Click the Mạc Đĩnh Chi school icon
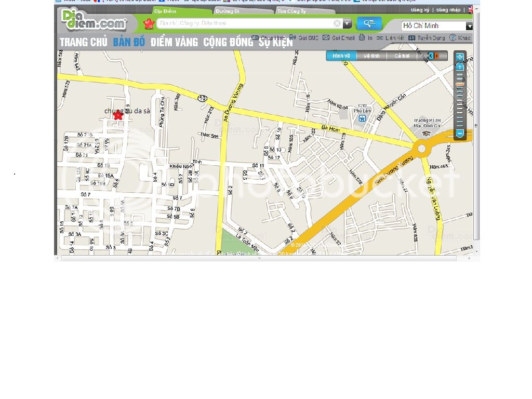 coord(427,134)
